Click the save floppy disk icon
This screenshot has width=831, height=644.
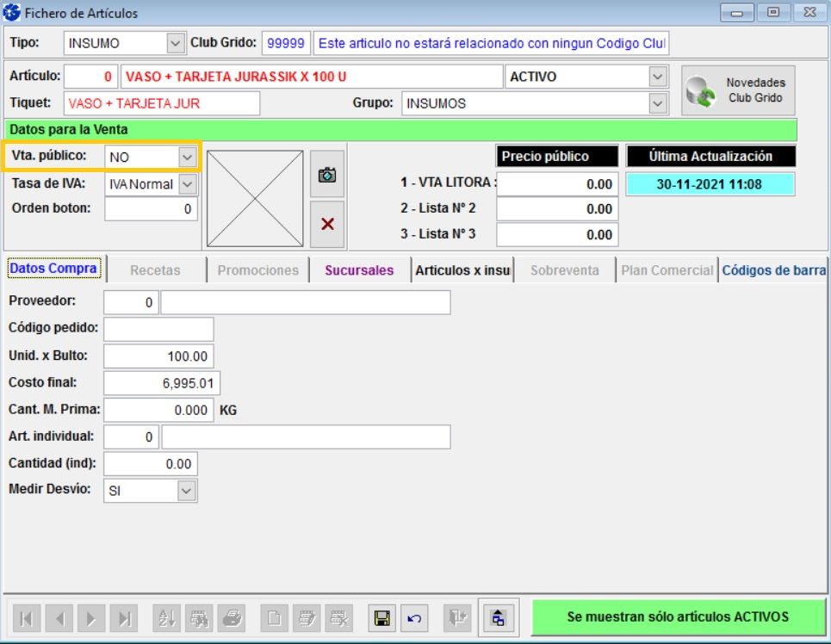pos(381,617)
